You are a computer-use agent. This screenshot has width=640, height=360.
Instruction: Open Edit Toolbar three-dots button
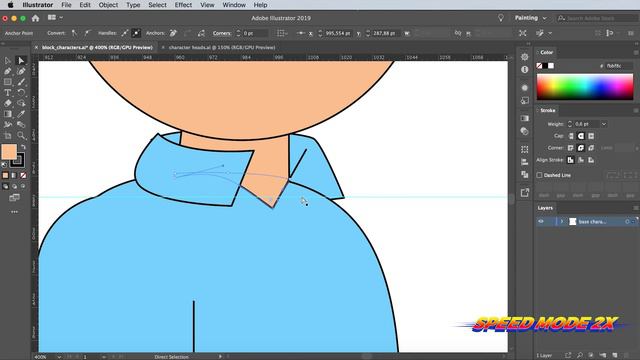click(x=14, y=212)
